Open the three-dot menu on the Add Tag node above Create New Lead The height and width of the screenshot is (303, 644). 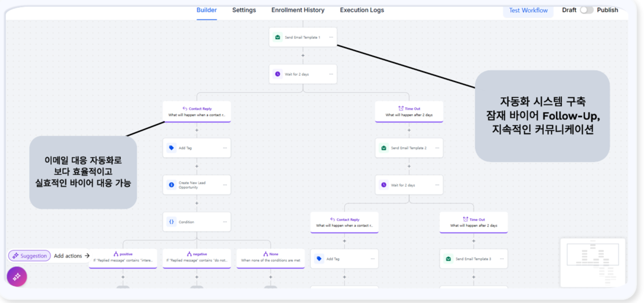(225, 148)
